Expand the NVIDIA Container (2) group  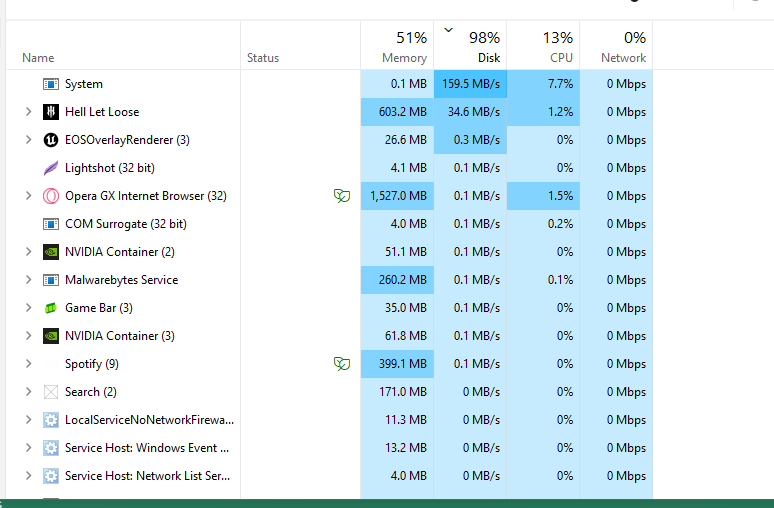(29, 252)
